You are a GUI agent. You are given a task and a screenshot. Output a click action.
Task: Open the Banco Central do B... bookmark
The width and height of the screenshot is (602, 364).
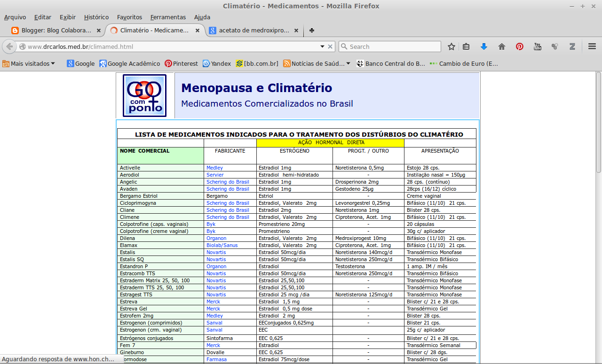(x=391, y=63)
